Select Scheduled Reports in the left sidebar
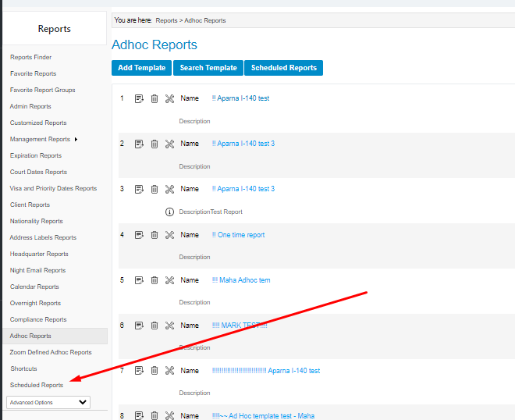Image resolution: width=515 pixels, height=420 pixels. click(x=37, y=385)
